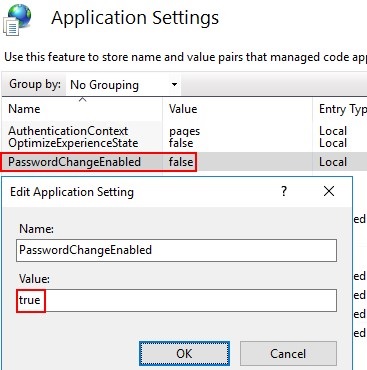Click the Edit Application Setting title bar
This screenshot has width=367, height=370.
(140, 192)
